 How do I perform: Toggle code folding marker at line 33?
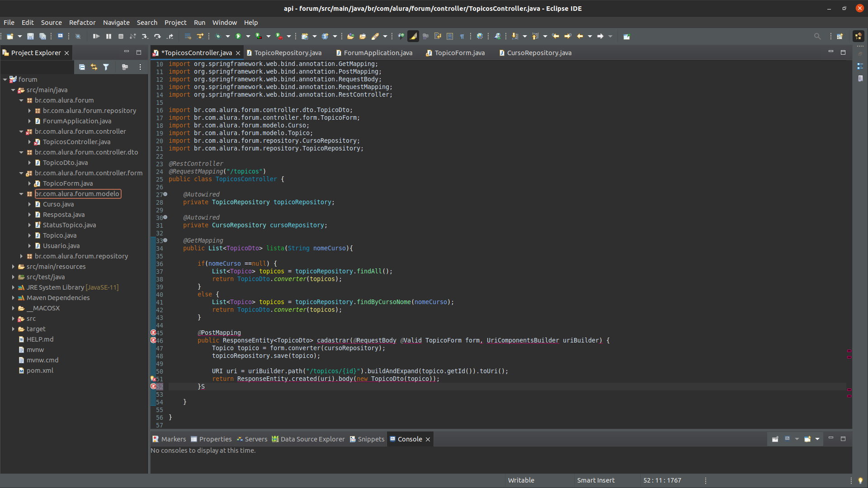(x=165, y=240)
